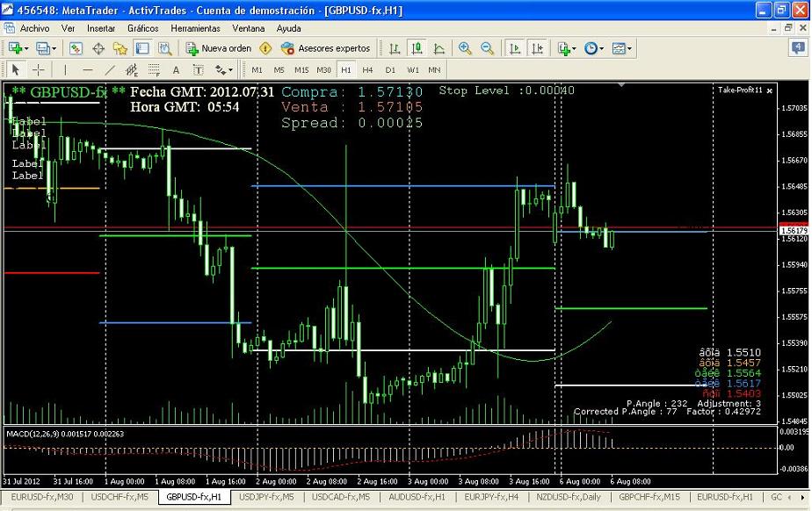Expand the new chart dropdown arrow
Image resolution: width=812 pixels, height=511 pixels.
pyautogui.click(x=26, y=48)
